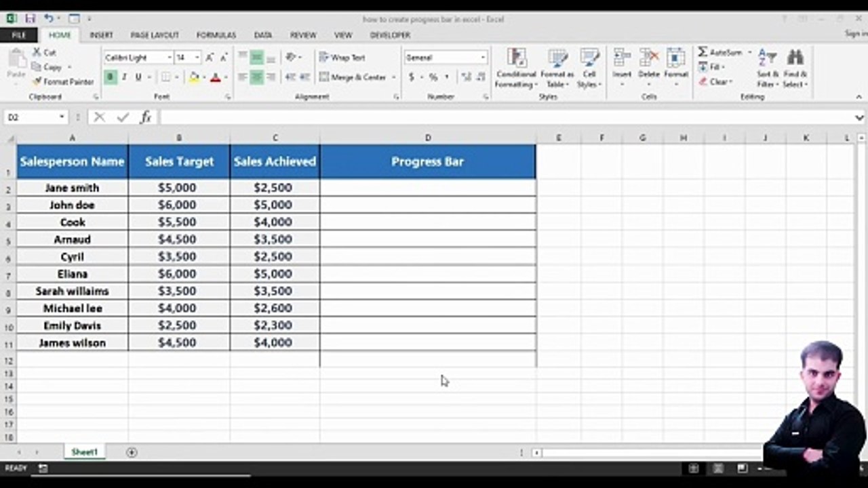Open Find & Select binoculars

point(795,68)
